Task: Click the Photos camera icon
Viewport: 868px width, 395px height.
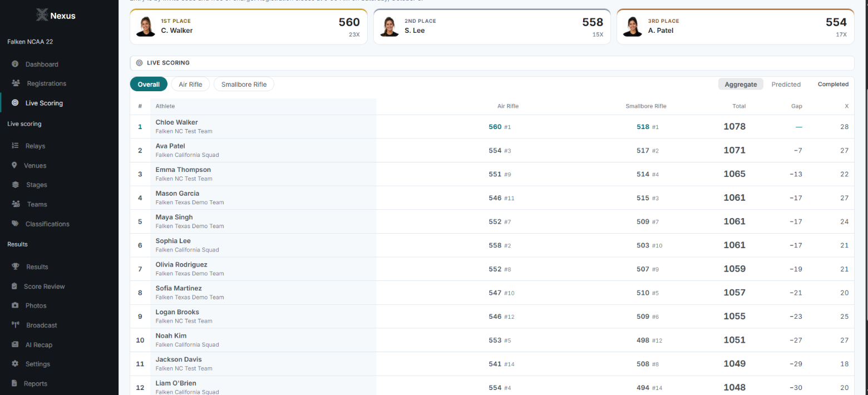Action: point(15,305)
